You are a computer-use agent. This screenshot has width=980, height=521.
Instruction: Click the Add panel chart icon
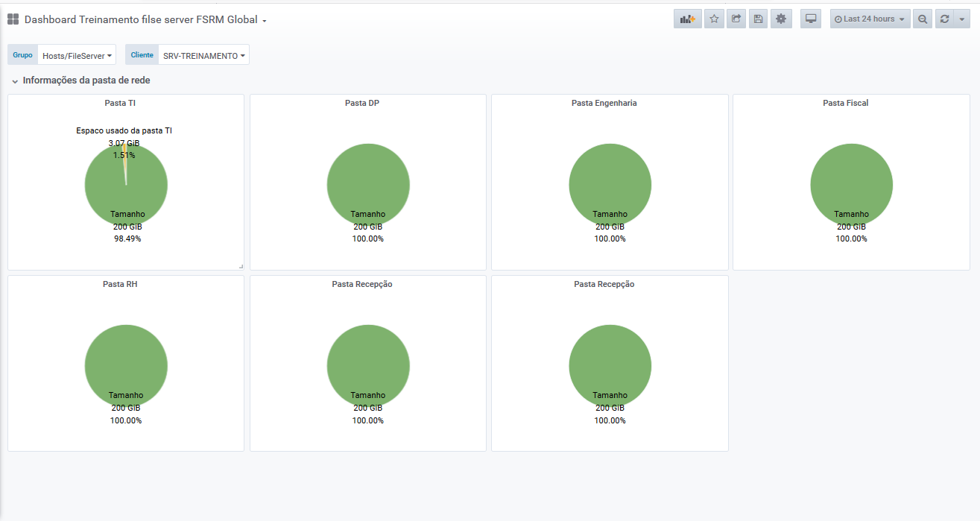[687, 19]
